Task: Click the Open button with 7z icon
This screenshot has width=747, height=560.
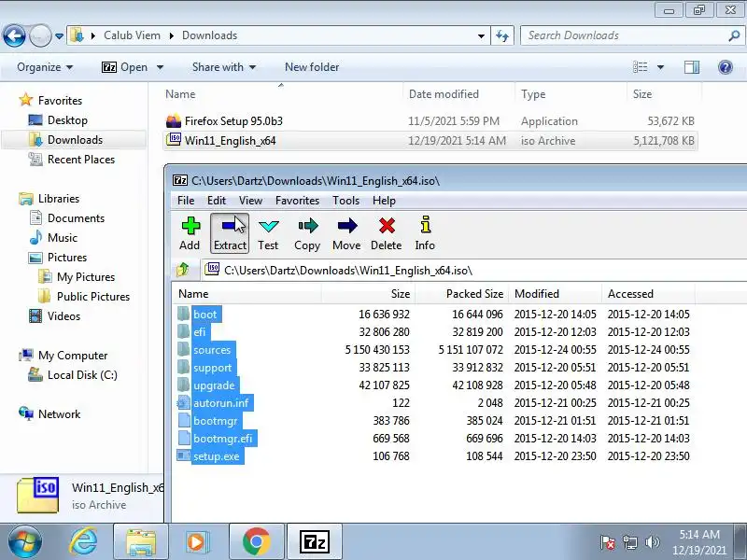Action: pos(125,67)
